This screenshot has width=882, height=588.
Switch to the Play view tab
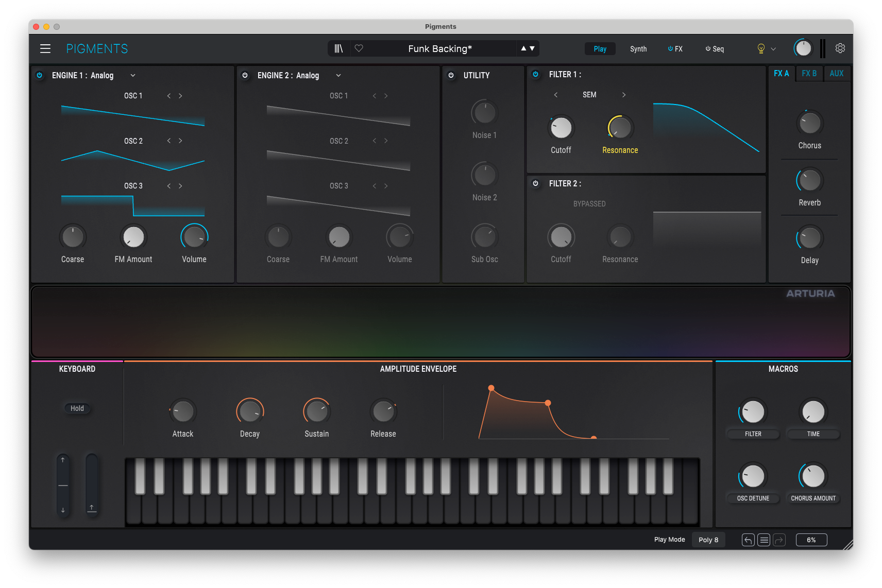pos(600,49)
